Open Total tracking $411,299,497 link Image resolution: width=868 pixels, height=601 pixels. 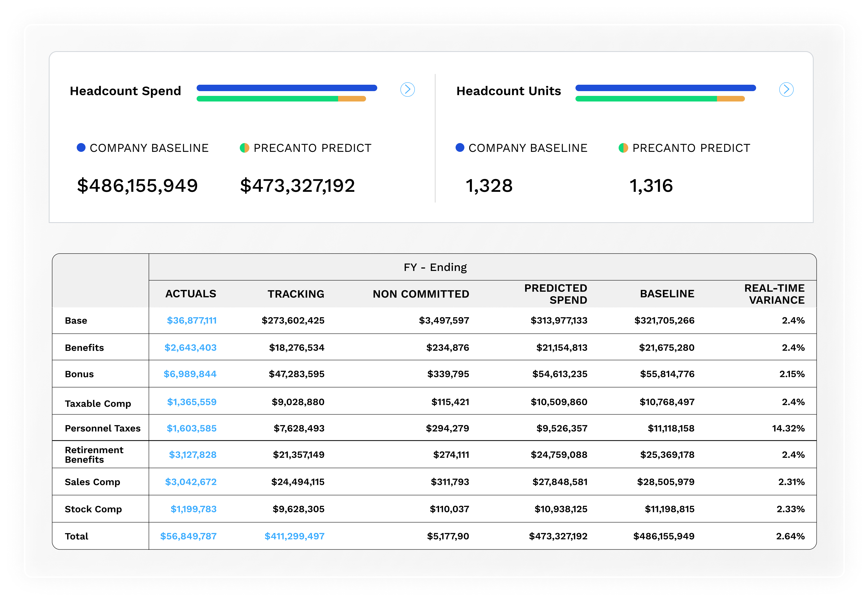click(294, 536)
